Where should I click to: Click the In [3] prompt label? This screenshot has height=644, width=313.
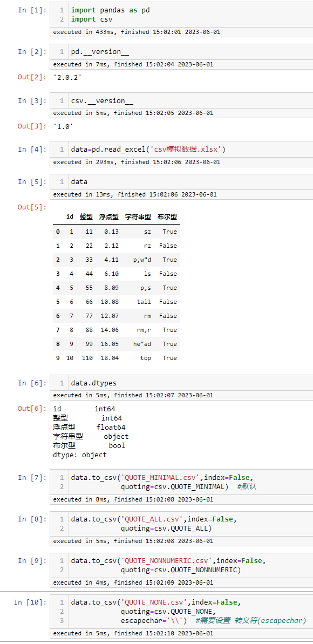(32, 100)
